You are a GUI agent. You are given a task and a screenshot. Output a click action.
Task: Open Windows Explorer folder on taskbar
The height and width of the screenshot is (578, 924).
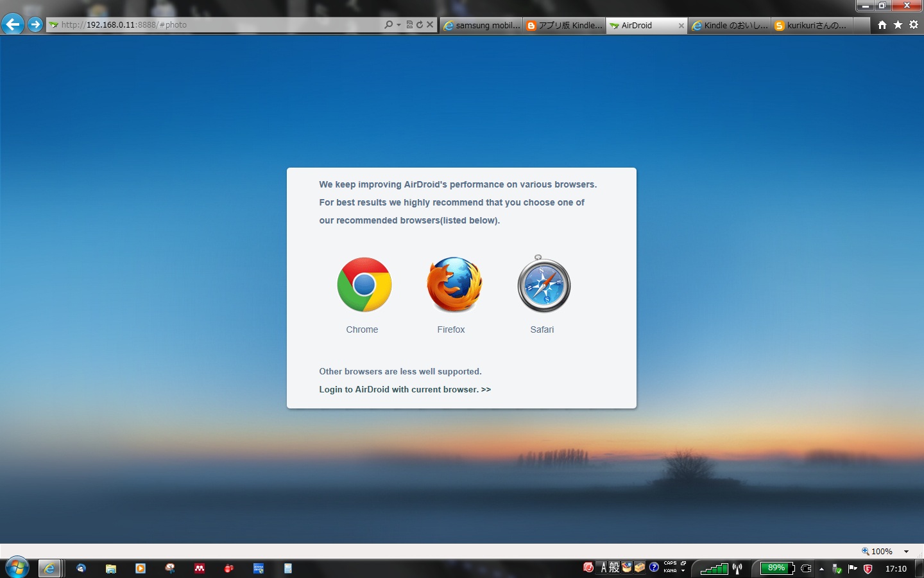pyautogui.click(x=111, y=568)
